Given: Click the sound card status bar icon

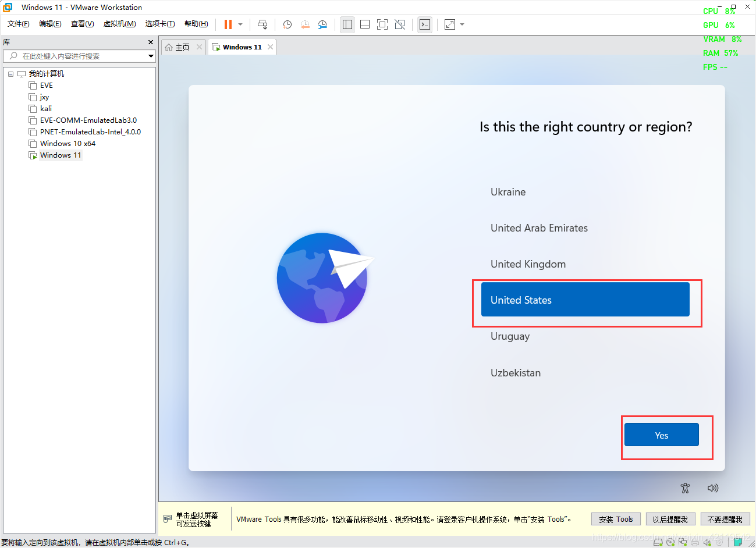Looking at the screenshot, I should [x=707, y=542].
